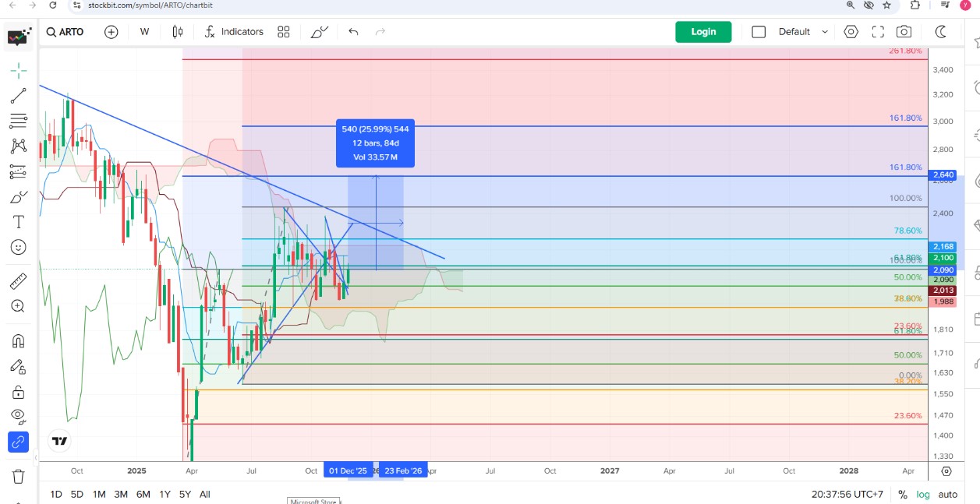Toggle magnet mode for drawings
This screenshot has width=980, height=504.
tap(19, 340)
